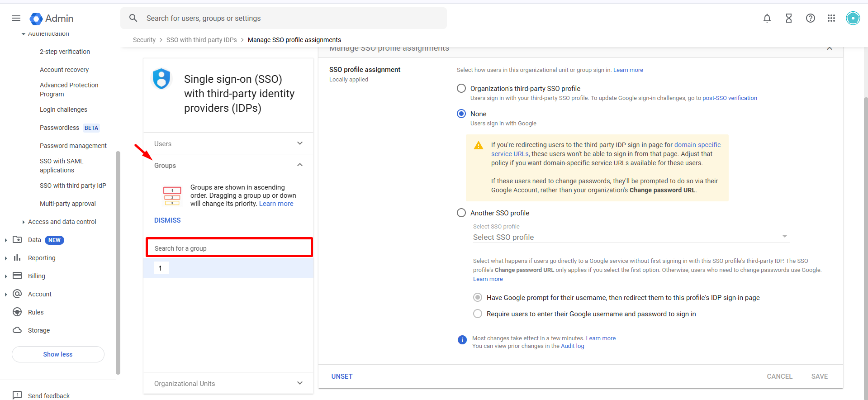
Task: Focus the search users, groups or settings box
Action: click(x=284, y=18)
